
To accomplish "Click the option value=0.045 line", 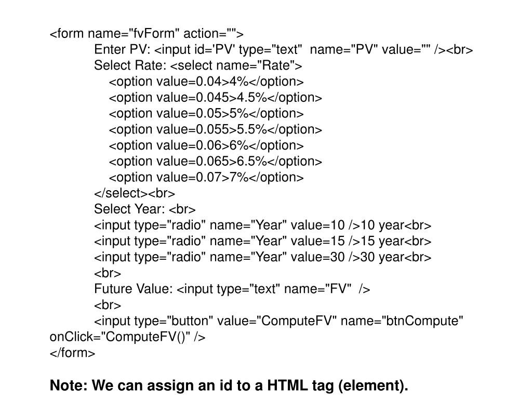I will [216, 97].
